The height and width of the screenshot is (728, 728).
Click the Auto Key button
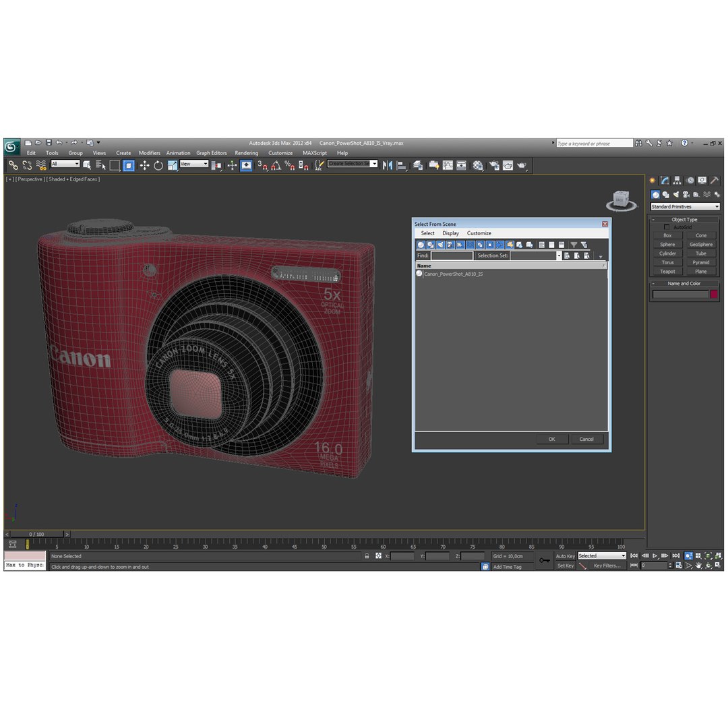point(565,555)
